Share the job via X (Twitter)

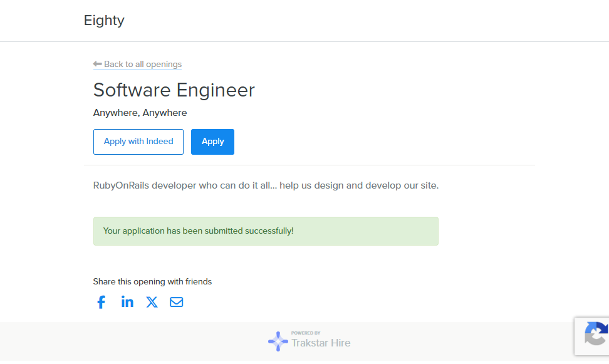coord(152,302)
